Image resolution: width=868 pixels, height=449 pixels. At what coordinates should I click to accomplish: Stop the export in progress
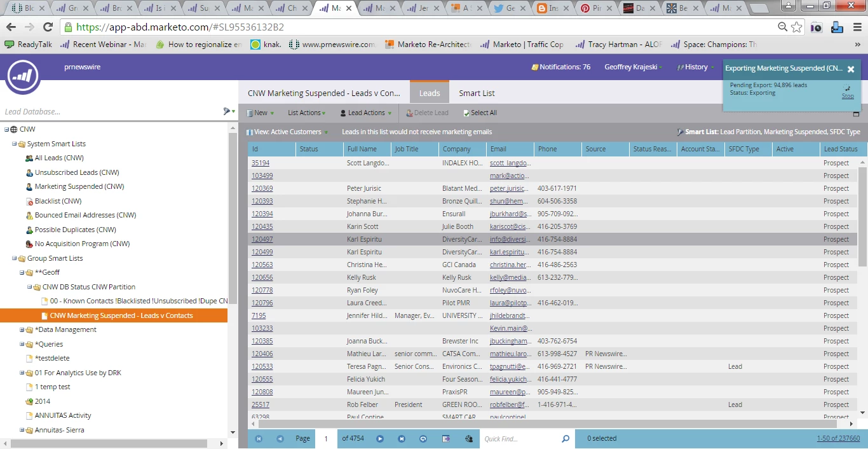click(x=848, y=96)
